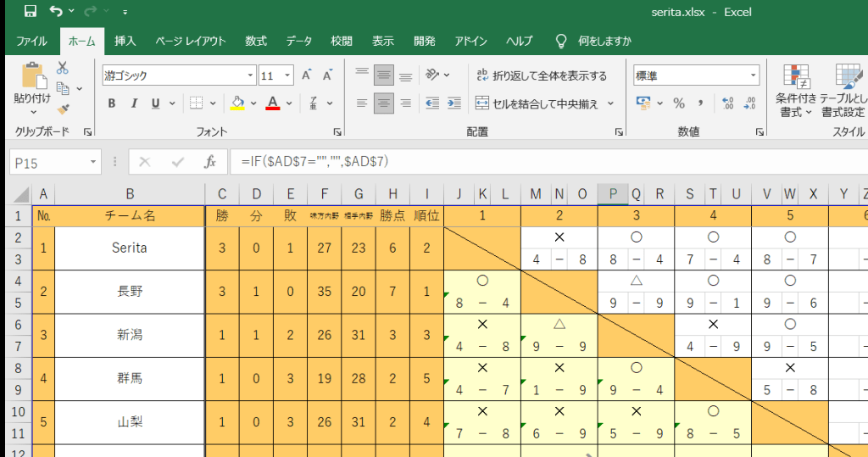
Task: Apply Percent Style number format
Action: pyautogui.click(x=678, y=103)
